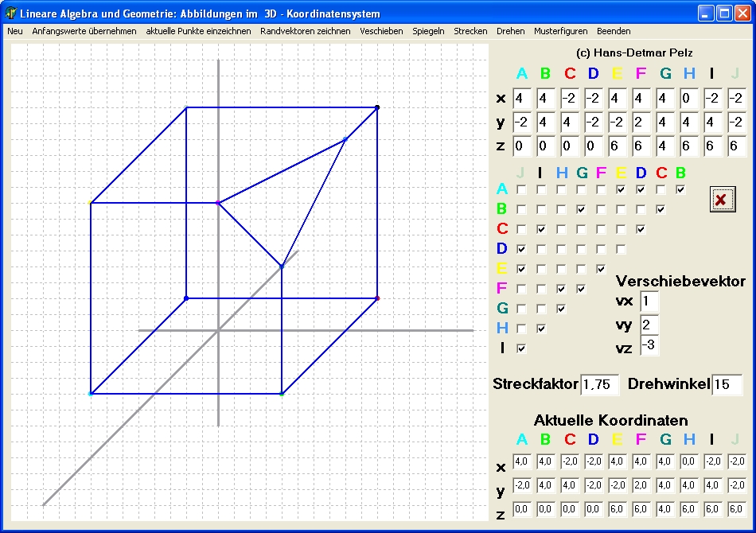Open the Drehen menu

point(510,31)
